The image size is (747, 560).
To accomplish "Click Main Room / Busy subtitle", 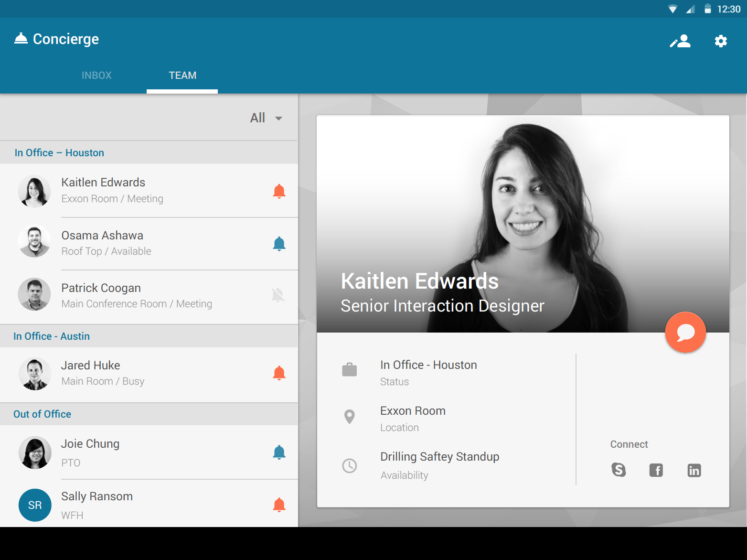I will point(103,381).
